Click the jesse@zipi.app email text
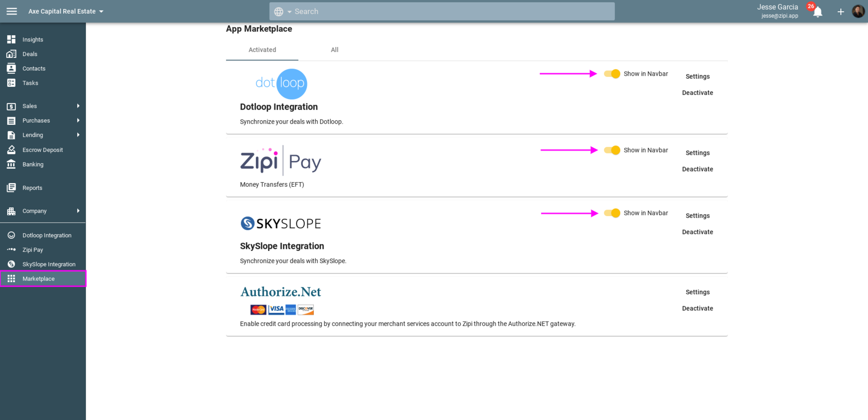The image size is (868, 420). (x=780, y=16)
